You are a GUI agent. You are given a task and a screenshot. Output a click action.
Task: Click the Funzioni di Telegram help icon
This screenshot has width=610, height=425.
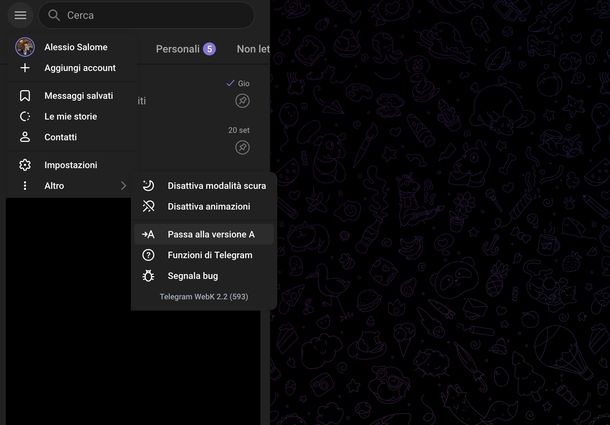pyautogui.click(x=148, y=255)
